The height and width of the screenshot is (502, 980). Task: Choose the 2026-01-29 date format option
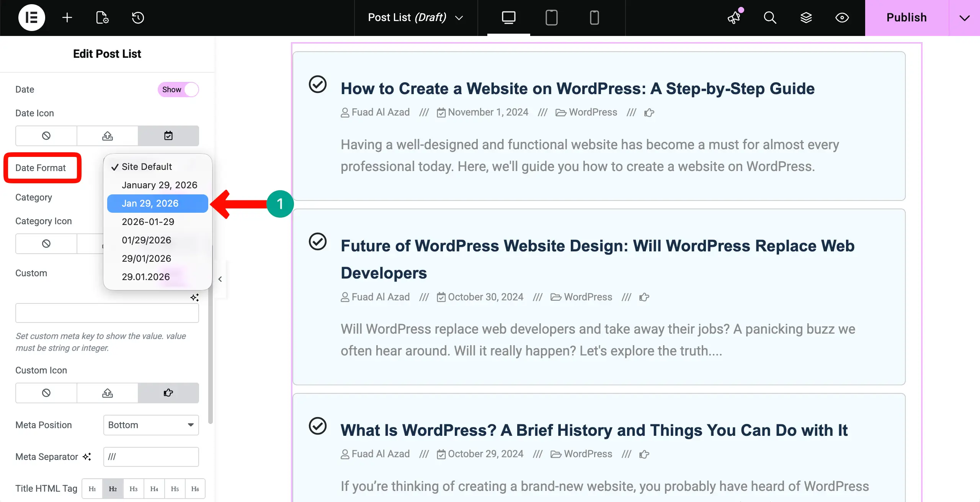148,222
